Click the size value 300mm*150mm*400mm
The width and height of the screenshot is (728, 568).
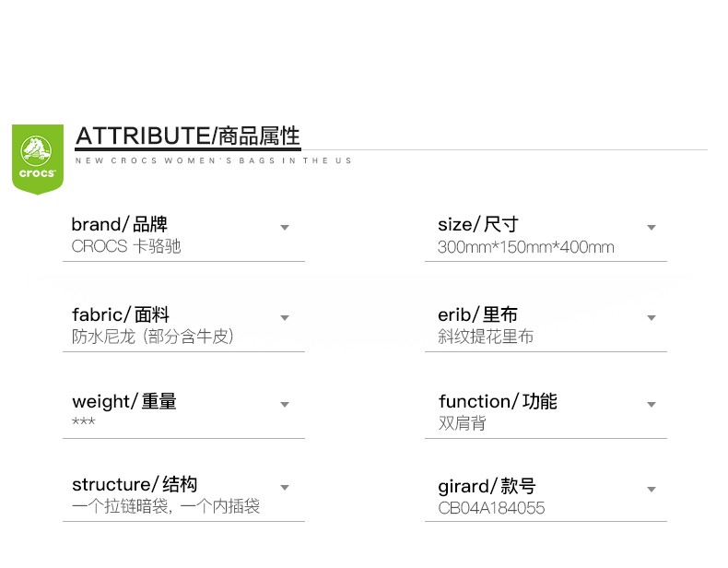pyautogui.click(x=526, y=247)
